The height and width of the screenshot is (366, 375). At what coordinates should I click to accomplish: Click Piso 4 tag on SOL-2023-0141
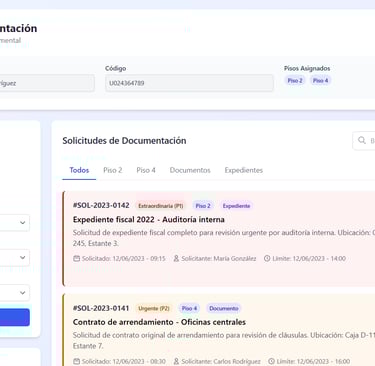pos(189,309)
